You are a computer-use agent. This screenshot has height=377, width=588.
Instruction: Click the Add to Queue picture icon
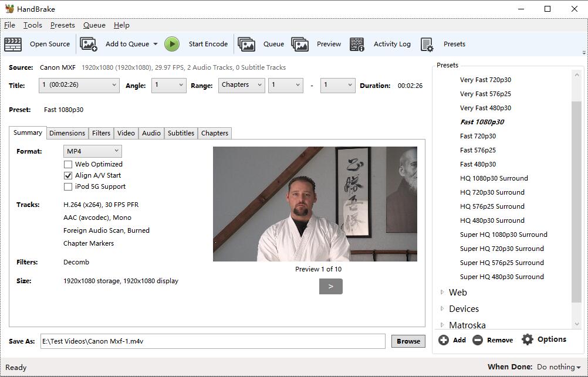pos(89,44)
